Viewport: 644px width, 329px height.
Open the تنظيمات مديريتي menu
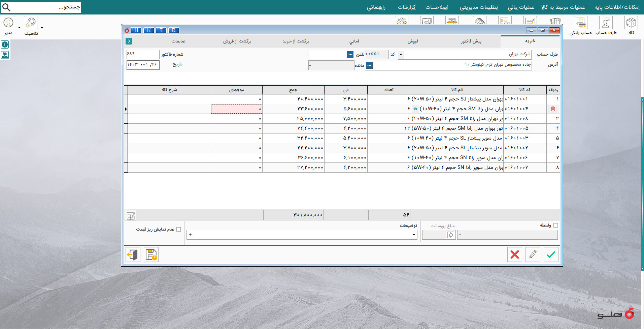(479, 7)
